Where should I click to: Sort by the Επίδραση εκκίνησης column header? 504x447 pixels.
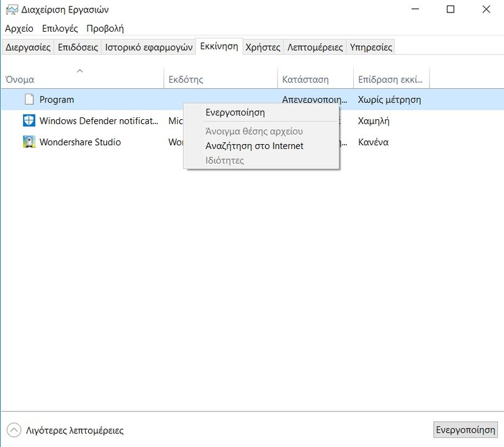click(x=390, y=79)
